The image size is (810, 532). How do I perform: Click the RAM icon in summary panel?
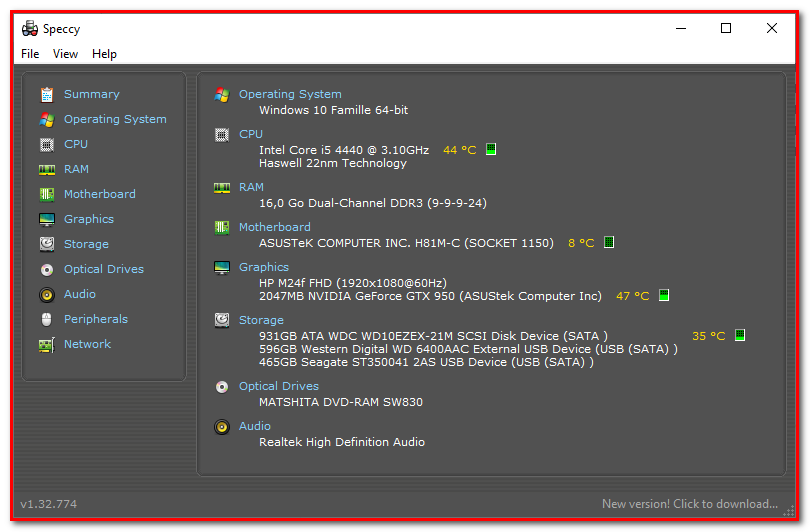coord(222,187)
